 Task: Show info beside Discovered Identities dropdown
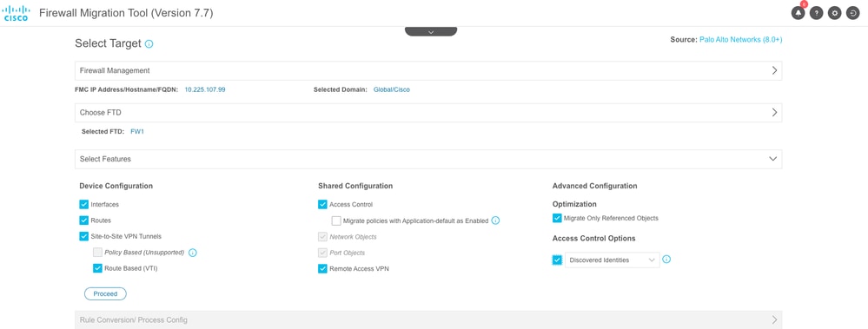pyautogui.click(x=666, y=260)
